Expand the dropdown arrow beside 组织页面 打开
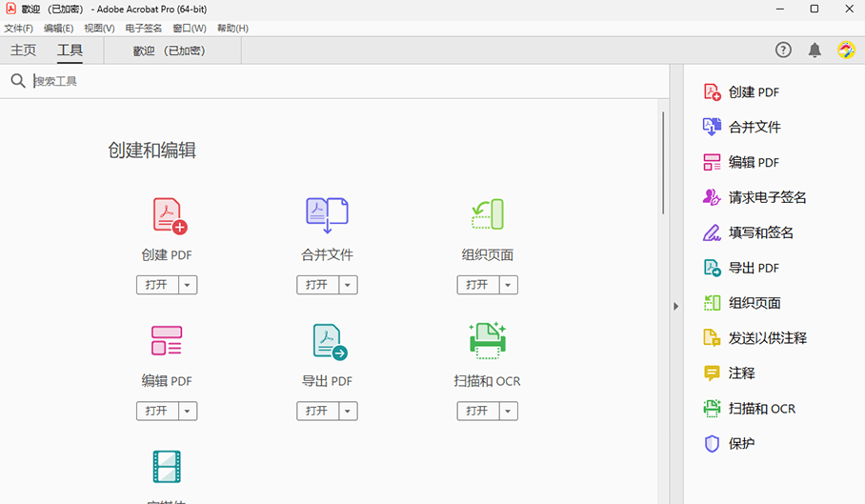This screenshot has width=865, height=504. 508,285
